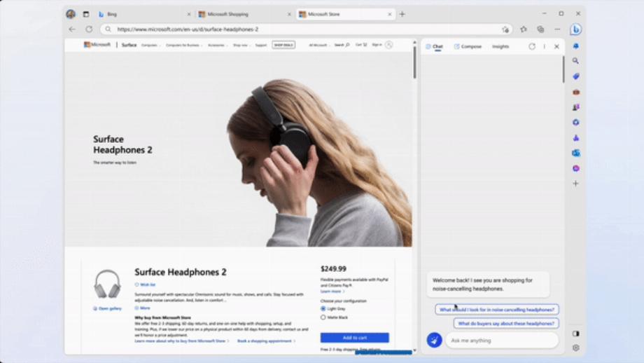
Task: Open browser Settings and more ellipsis
Action: coord(557,29)
